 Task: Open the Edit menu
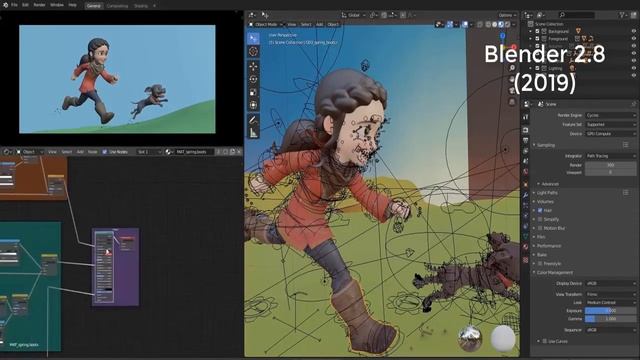point(25,5)
